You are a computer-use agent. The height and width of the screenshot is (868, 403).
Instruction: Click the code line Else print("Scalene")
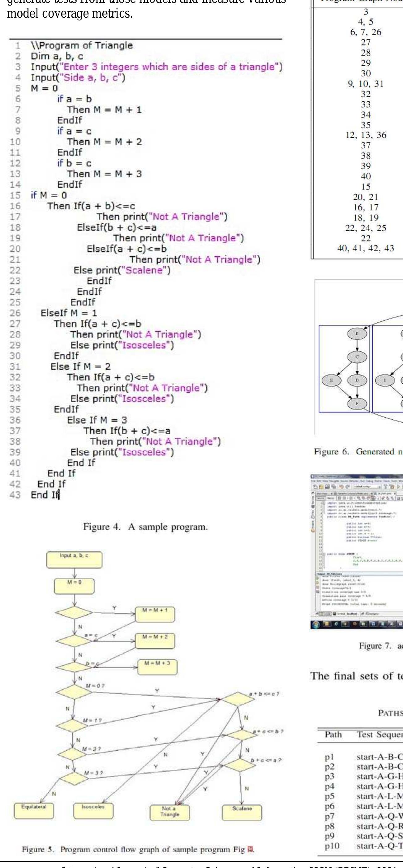[x=122, y=270]
